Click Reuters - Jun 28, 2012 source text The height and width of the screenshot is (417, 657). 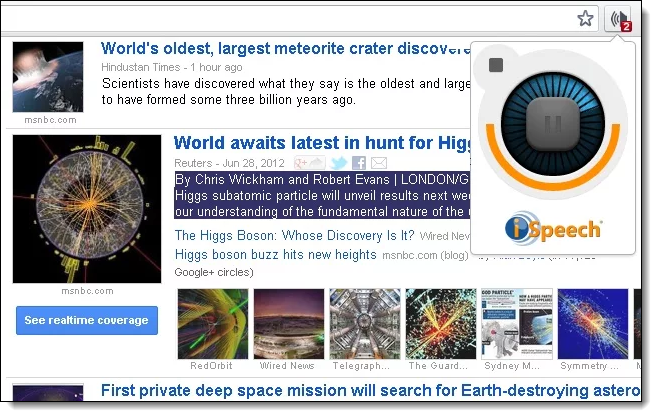229,163
